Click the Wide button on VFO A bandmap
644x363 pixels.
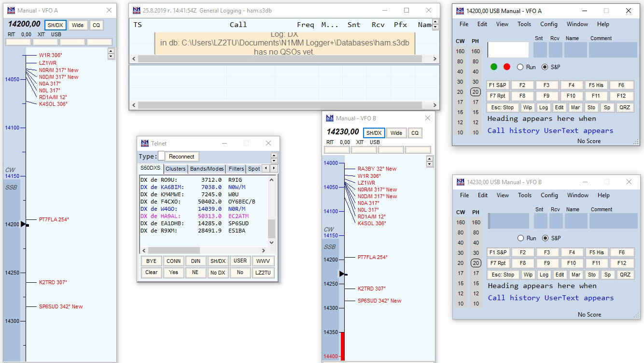pyautogui.click(x=77, y=25)
